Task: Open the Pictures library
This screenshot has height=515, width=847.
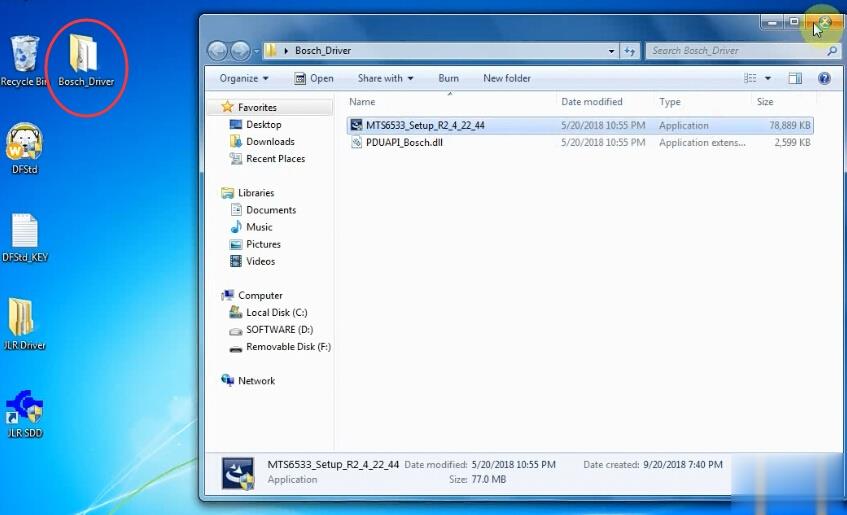Action: (x=263, y=244)
